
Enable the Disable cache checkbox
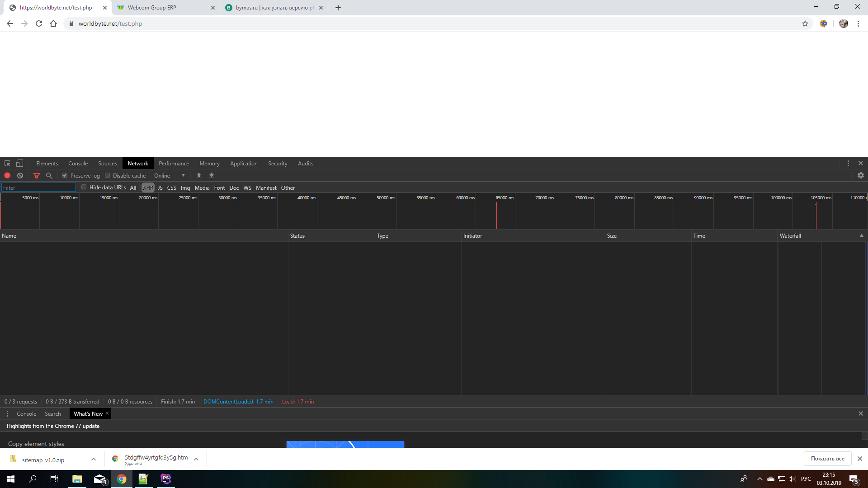108,175
